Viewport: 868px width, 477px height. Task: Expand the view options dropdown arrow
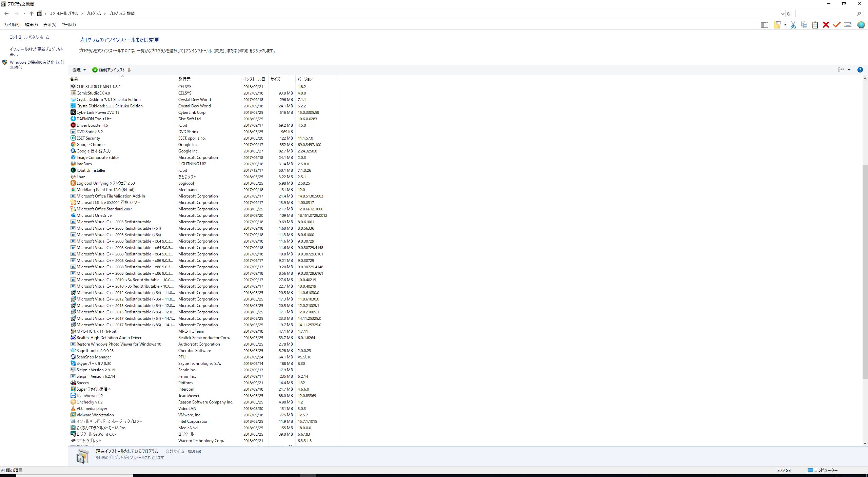point(849,70)
